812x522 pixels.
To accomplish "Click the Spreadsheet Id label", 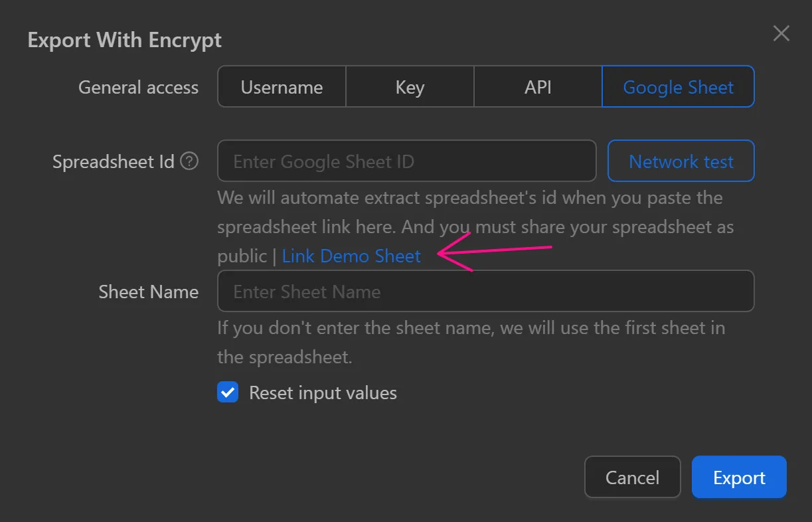I will point(114,161).
